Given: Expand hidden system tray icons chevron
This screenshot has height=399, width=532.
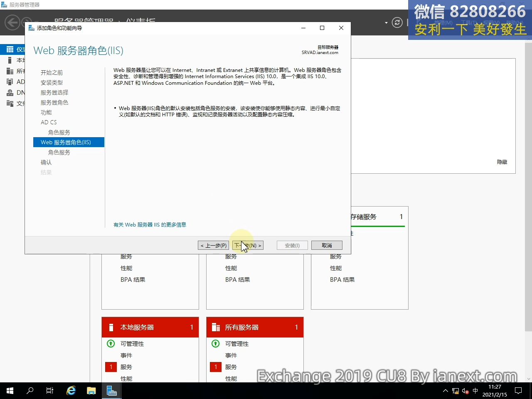Looking at the screenshot, I should point(446,391).
